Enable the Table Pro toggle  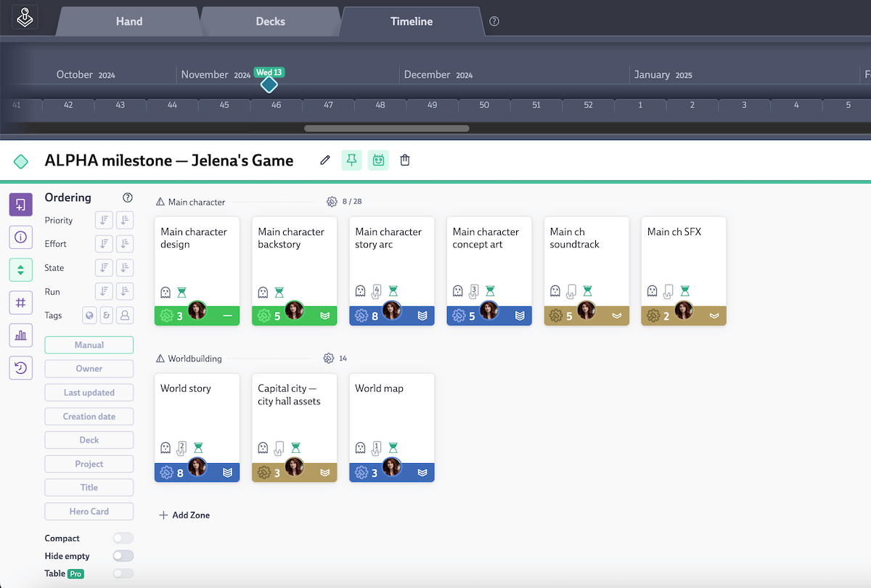(123, 573)
